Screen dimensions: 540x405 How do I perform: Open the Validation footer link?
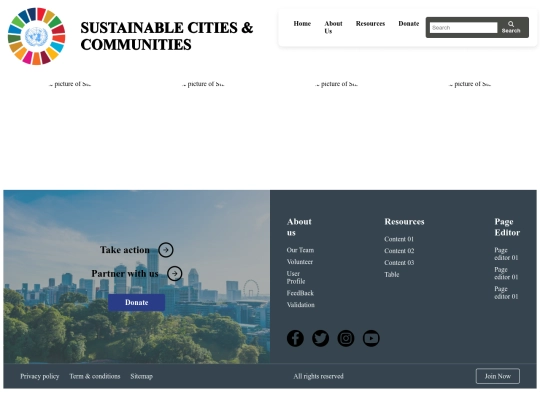tap(301, 305)
